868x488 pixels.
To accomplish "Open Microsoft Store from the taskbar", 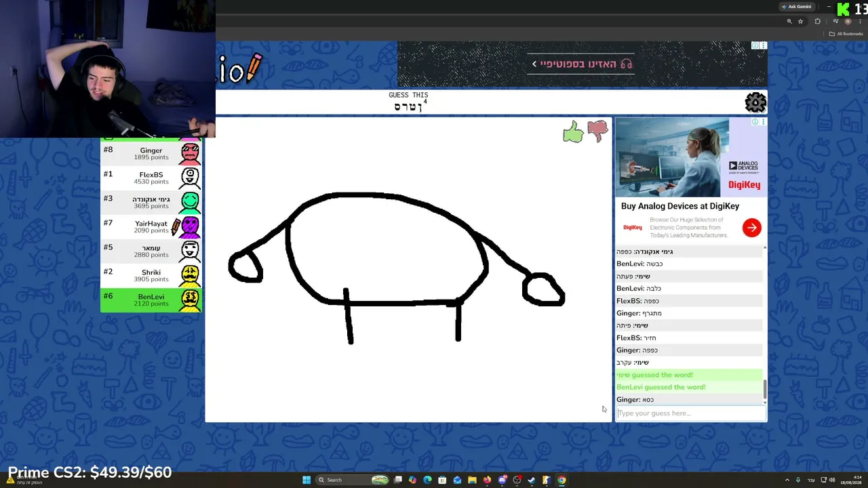I will point(442,480).
